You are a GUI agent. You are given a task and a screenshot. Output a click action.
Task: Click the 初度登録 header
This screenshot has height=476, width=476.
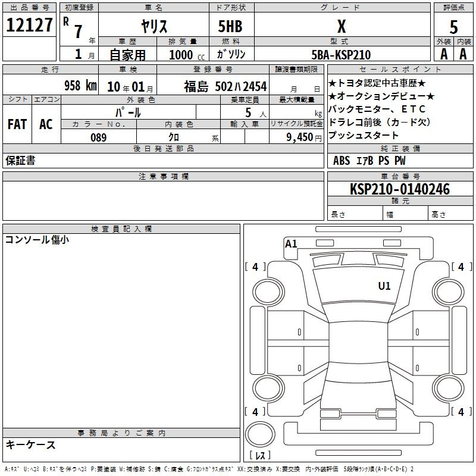coord(79,8)
